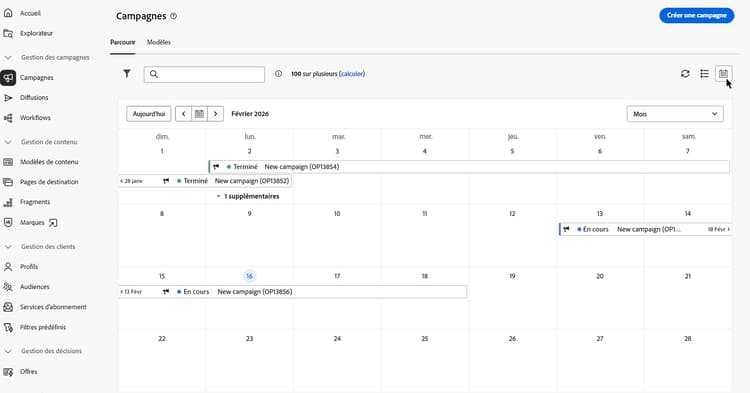
Task: Open the date picker calendar icon
Action: [199, 114]
